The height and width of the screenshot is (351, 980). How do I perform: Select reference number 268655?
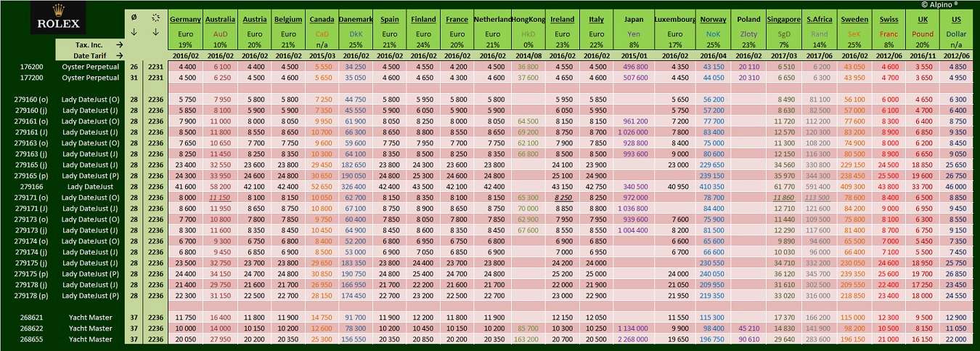pos(32,339)
